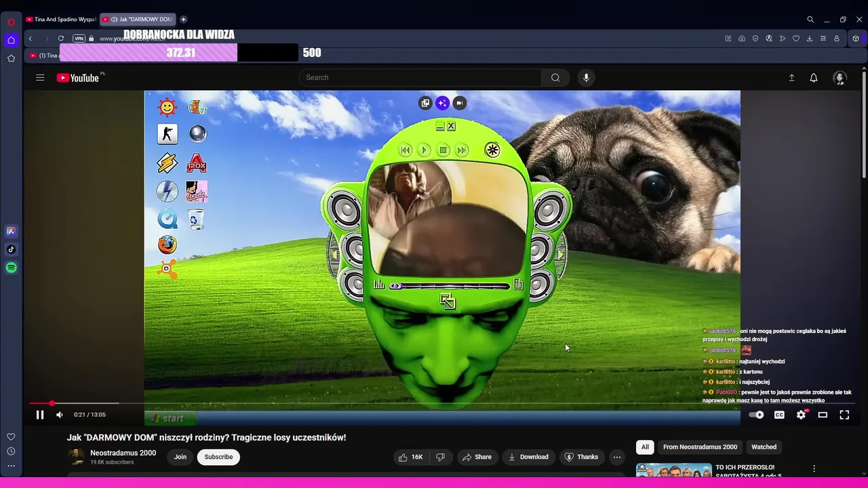
Task: Open the Opera main menu logo
Action: coord(11,22)
